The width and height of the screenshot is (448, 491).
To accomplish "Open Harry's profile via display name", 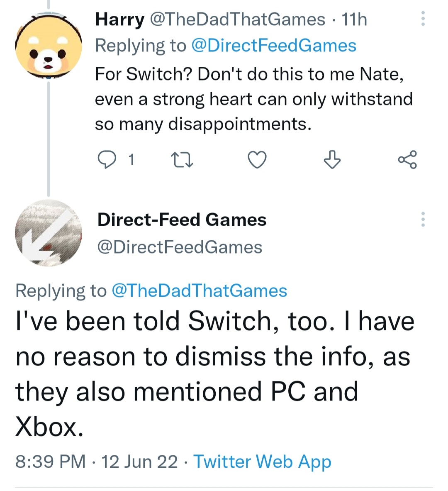I will (x=119, y=20).
